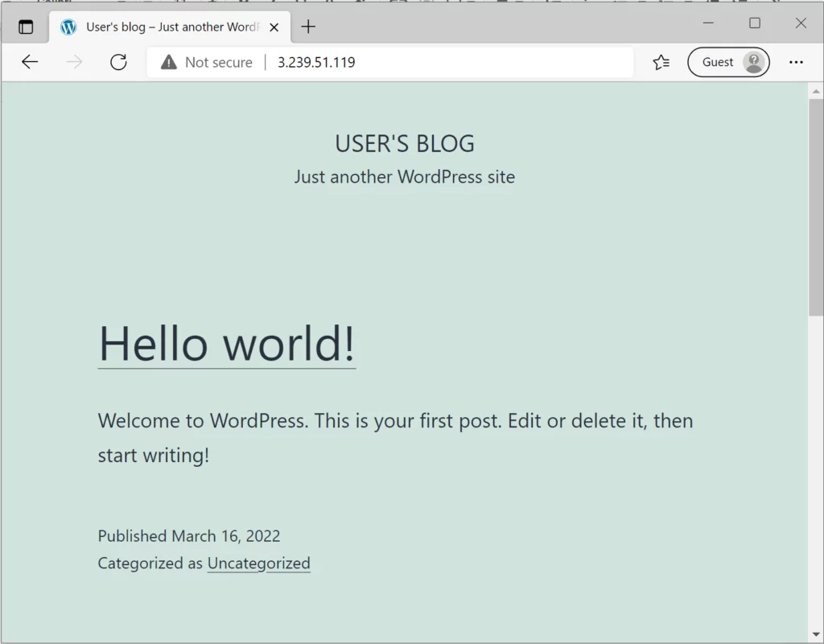Select the User's blog browser tab
The image size is (824, 644).
[170, 27]
